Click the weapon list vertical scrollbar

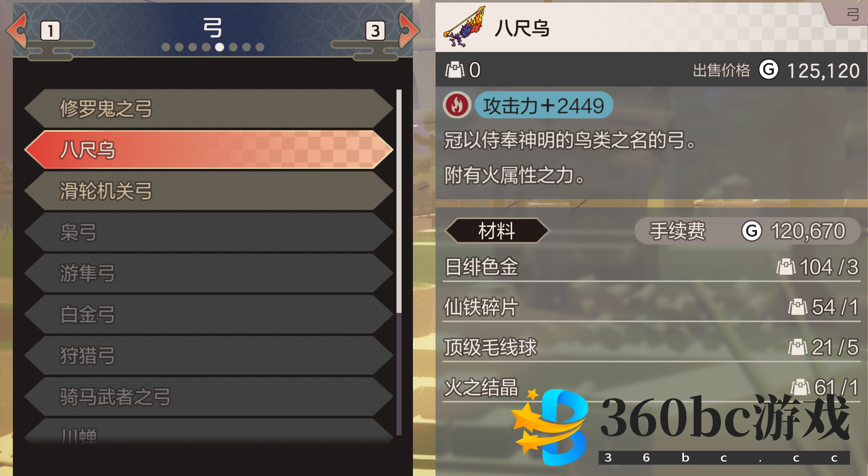coord(399,262)
